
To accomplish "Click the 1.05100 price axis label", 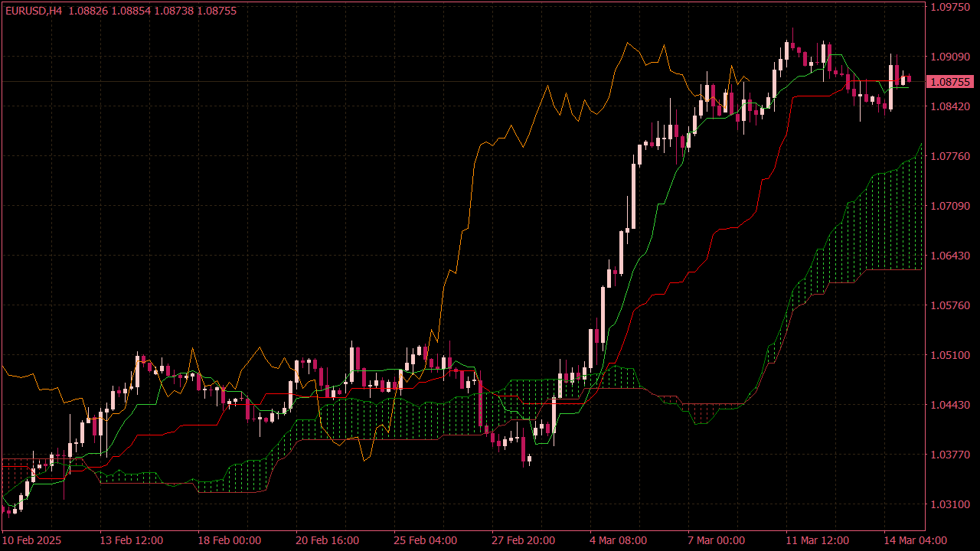I will point(950,355).
